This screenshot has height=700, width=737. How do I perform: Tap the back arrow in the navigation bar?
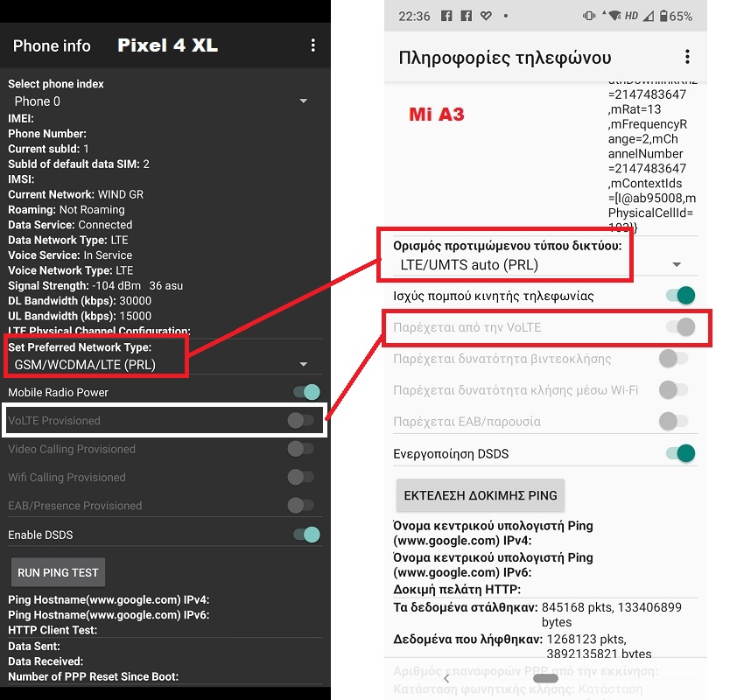coord(446,678)
